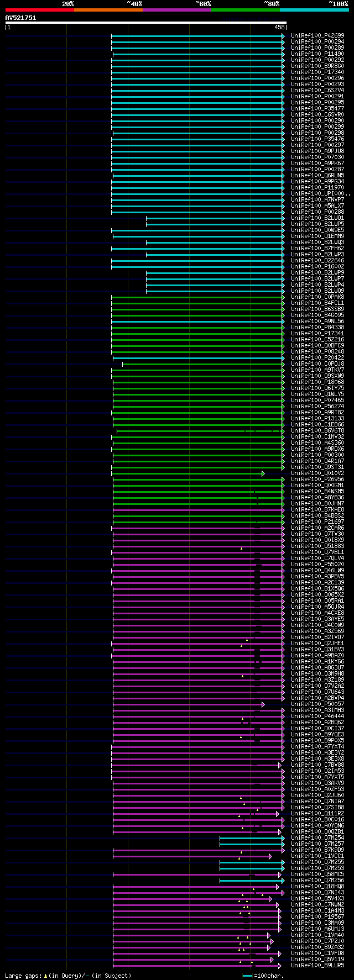Open hit UniRef100_Q7M254
The width and height of the screenshot is (354, 980).
coord(317,838)
